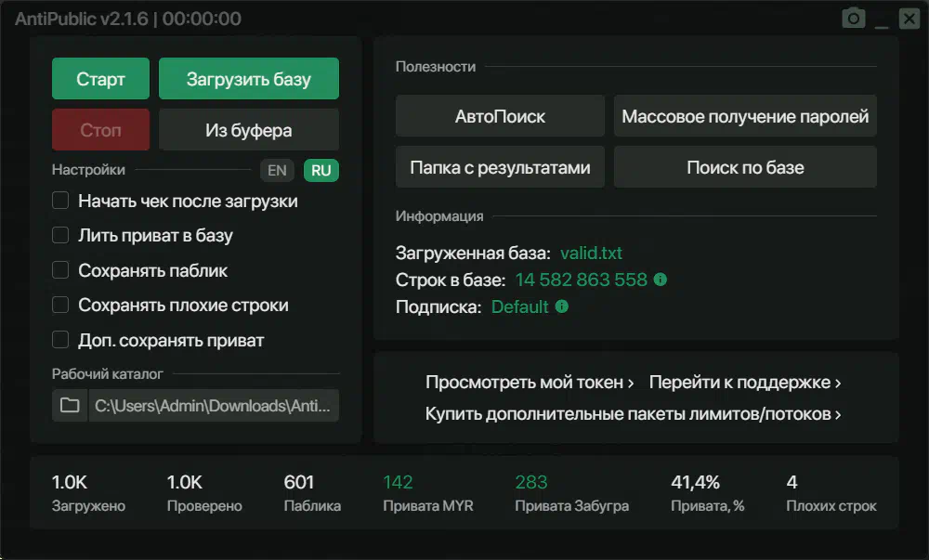Click info icon next to database row count
Viewport: 929px width, 560px height.
(661, 280)
